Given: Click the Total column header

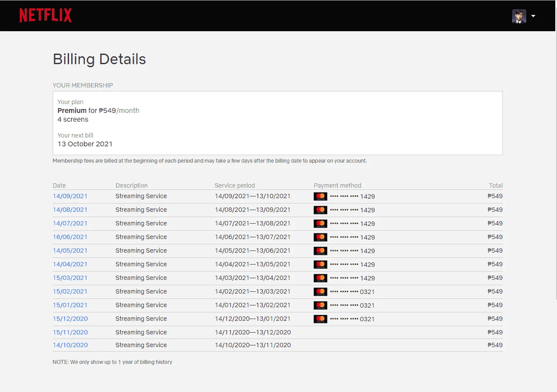Looking at the screenshot, I should [496, 185].
